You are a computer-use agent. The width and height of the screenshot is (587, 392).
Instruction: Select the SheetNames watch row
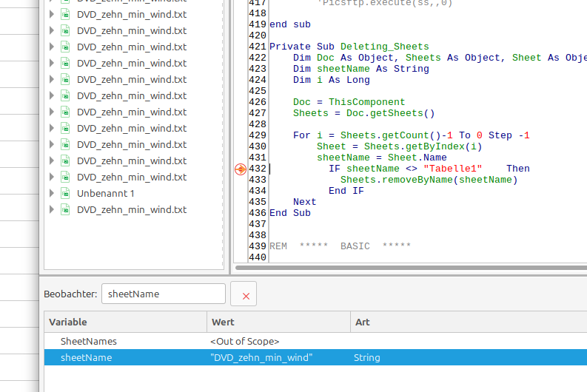[315, 341]
